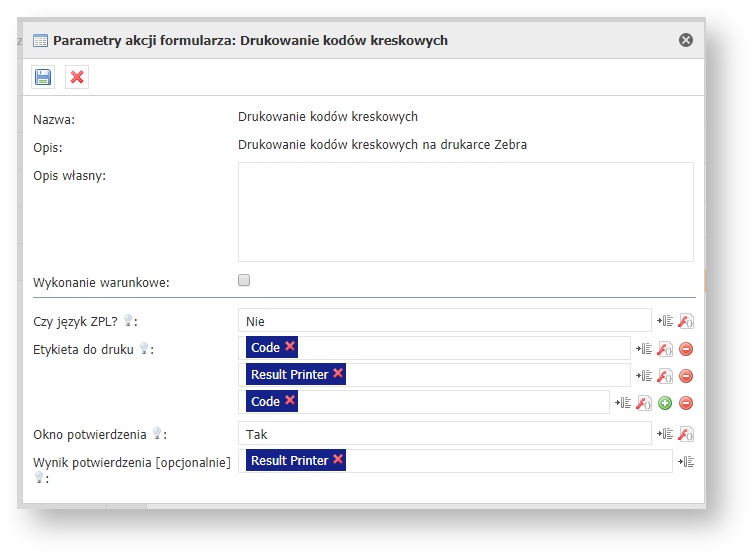Toggle the Wykonanie warunkowe checkbox
Viewport: 754px width, 557px height.
244,281
